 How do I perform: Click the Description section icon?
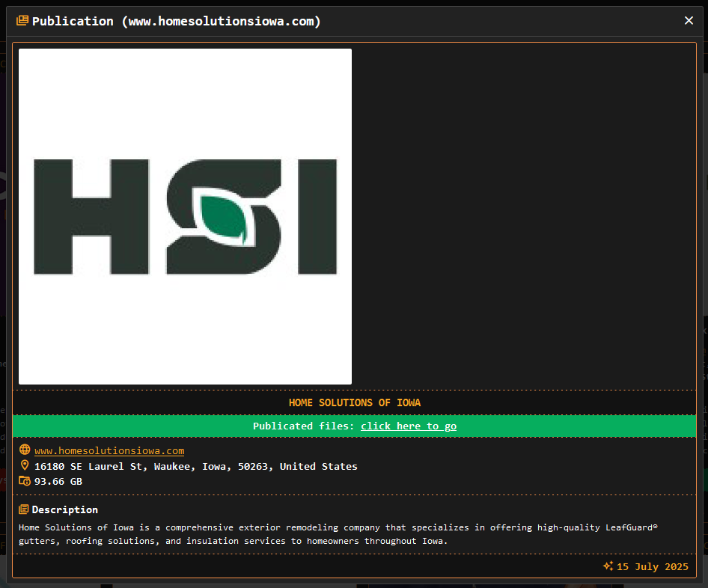point(24,509)
